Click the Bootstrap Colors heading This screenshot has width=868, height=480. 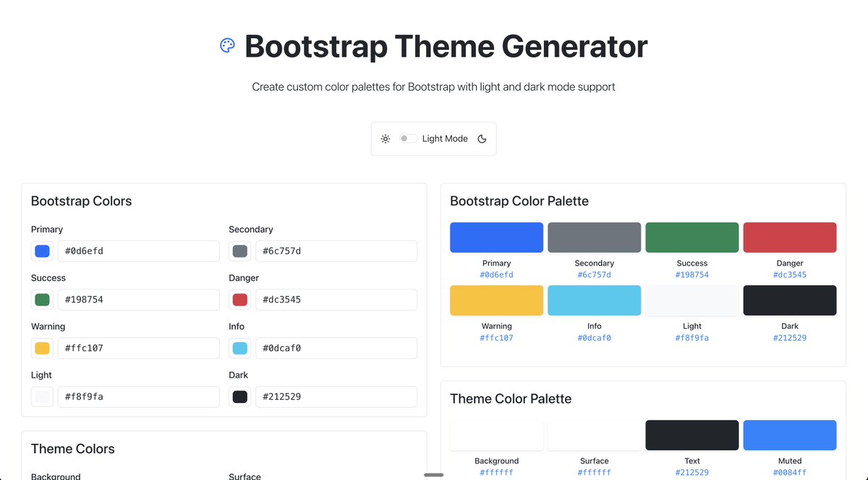[82, 201]
